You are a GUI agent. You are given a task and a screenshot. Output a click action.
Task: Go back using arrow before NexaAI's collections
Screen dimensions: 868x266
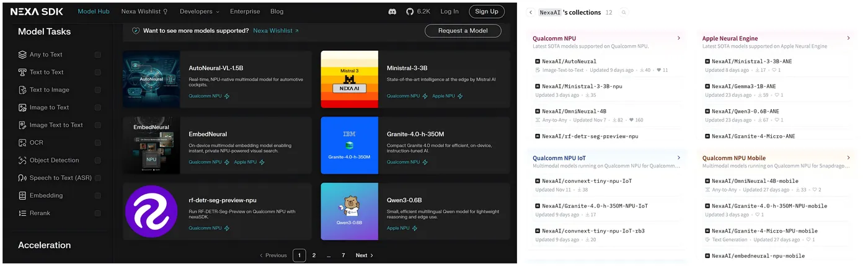[x=531, y=12]
